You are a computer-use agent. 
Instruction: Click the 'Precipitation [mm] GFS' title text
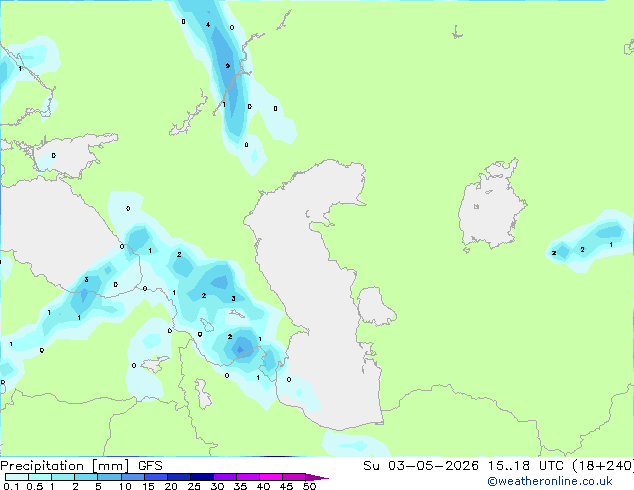point(81,466)
